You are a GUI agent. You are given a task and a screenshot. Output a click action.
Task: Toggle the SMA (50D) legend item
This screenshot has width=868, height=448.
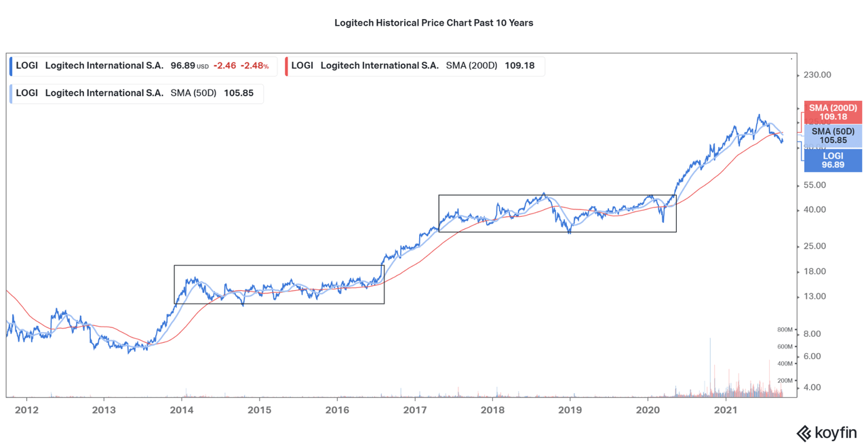(136, 93)
